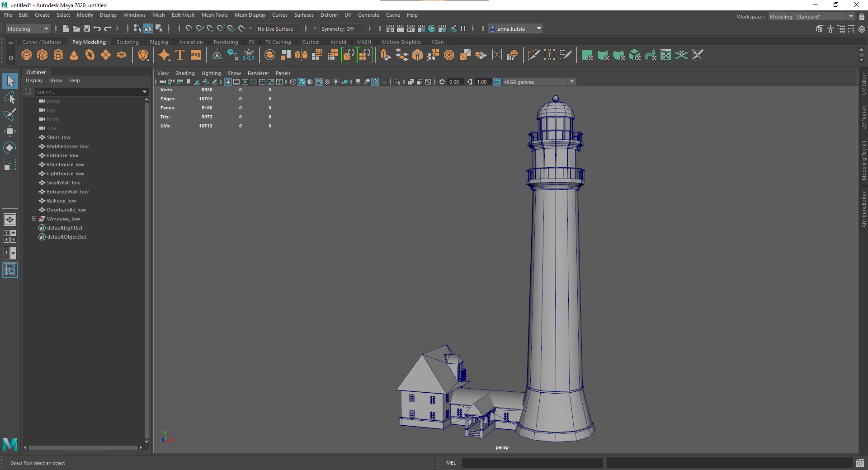Select the Move tool in the toolbox
The height and width of the screenshot is (470, 868).
click(x=10, y=131)
